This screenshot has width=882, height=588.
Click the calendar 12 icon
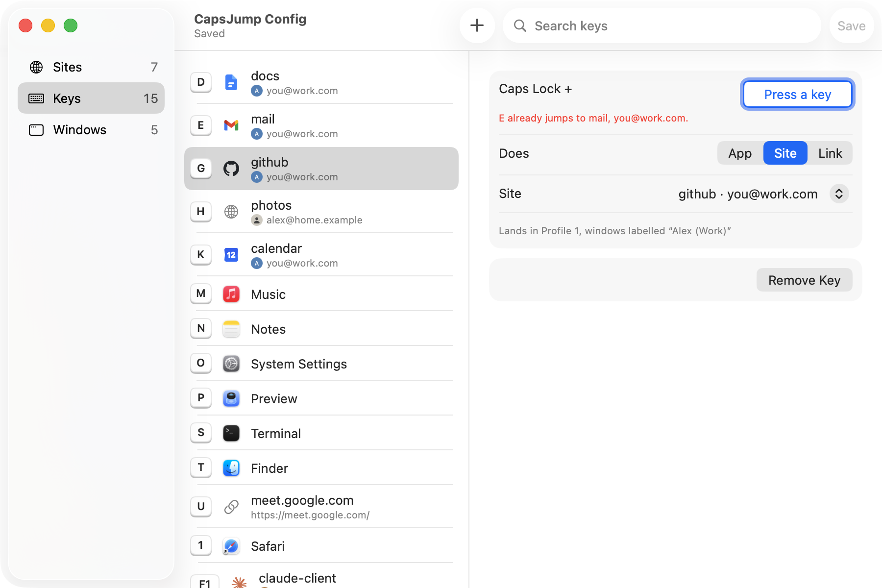(231, 255)
